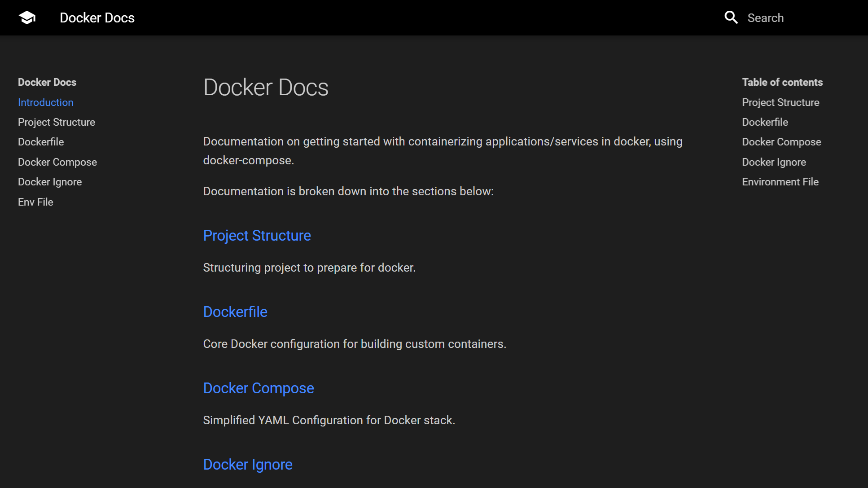This screenshot has height=488, width=868.
Task: Open Docker Compose from the sidebar
Action: (x=57, y=162)
